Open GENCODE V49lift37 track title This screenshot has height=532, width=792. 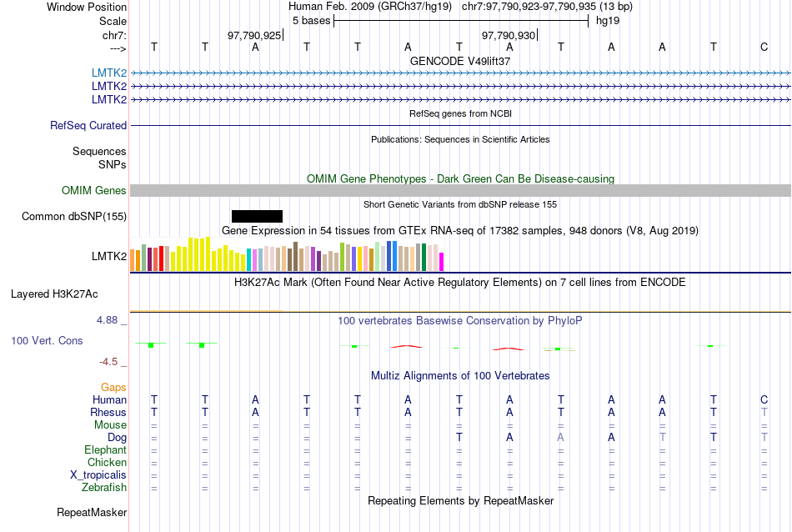click(x=460, y=61)
